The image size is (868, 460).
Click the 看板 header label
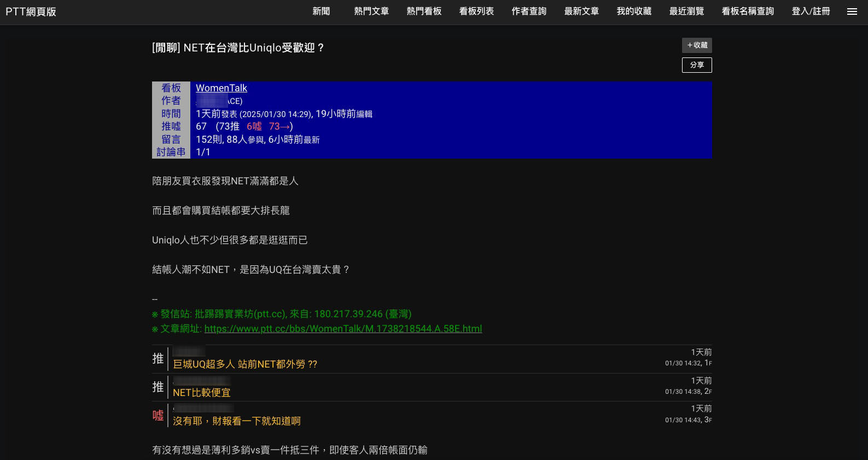(171, 88)
